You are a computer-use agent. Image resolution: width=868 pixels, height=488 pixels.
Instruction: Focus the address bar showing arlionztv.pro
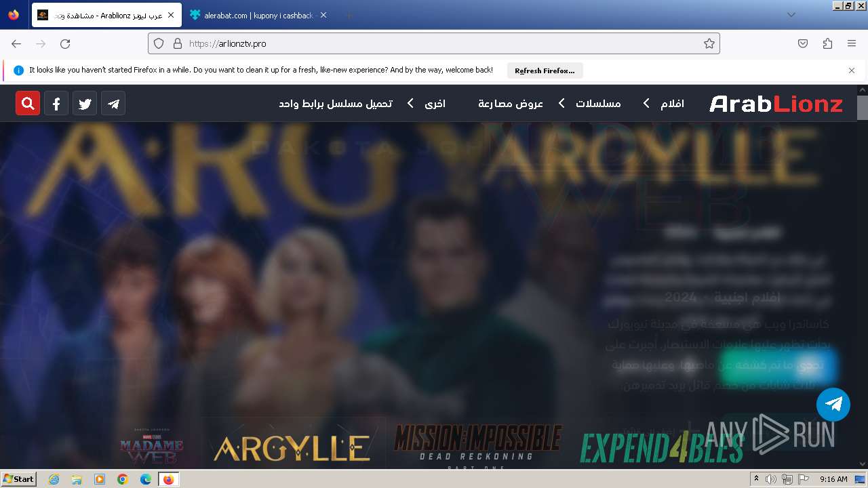[434, 43]
